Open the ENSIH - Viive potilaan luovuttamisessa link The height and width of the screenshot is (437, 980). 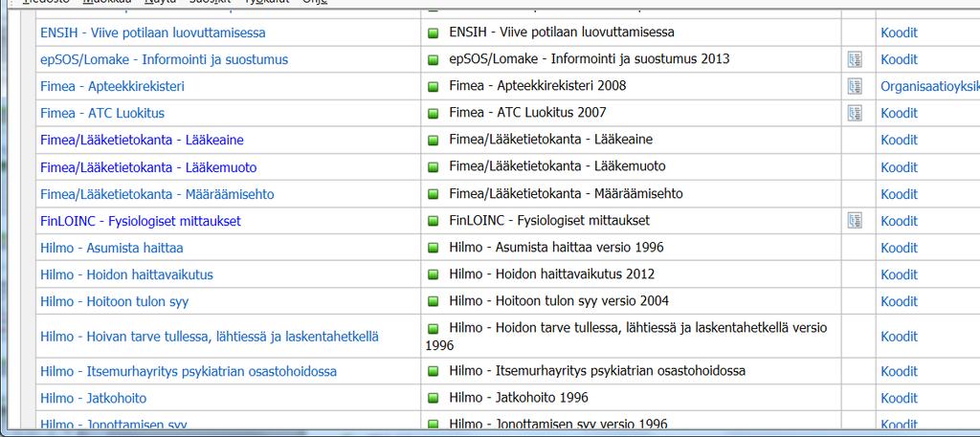coord(152,33)
